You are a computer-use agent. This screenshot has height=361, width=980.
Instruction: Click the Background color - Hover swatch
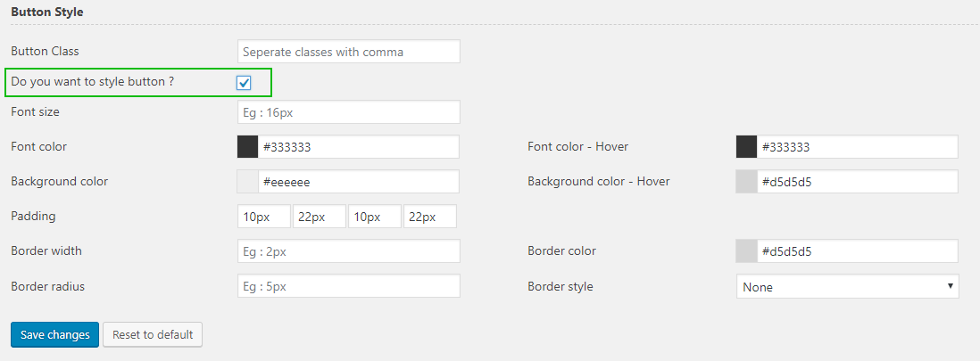tap(747, 182)
